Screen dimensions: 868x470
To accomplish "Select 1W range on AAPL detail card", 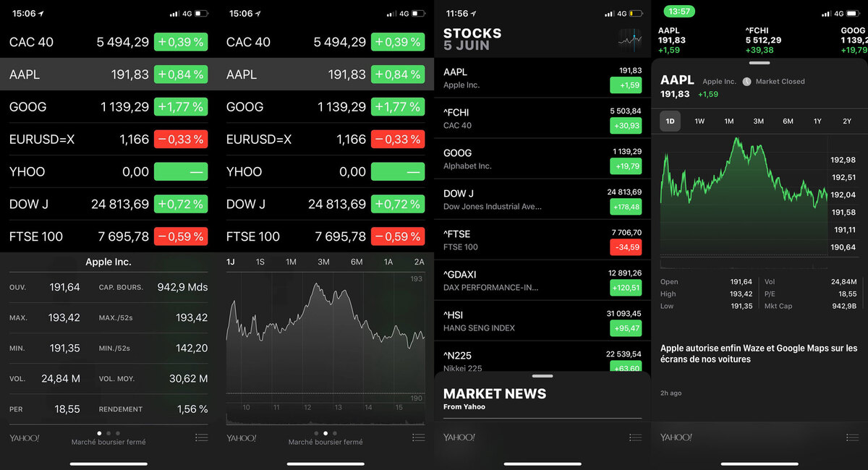I will tap(699, 121).
